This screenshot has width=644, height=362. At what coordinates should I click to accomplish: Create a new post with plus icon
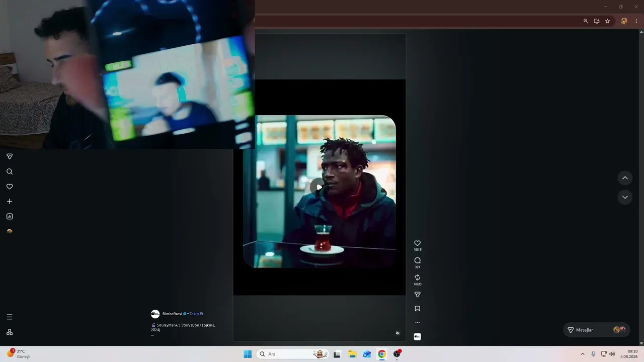(10, 202)
